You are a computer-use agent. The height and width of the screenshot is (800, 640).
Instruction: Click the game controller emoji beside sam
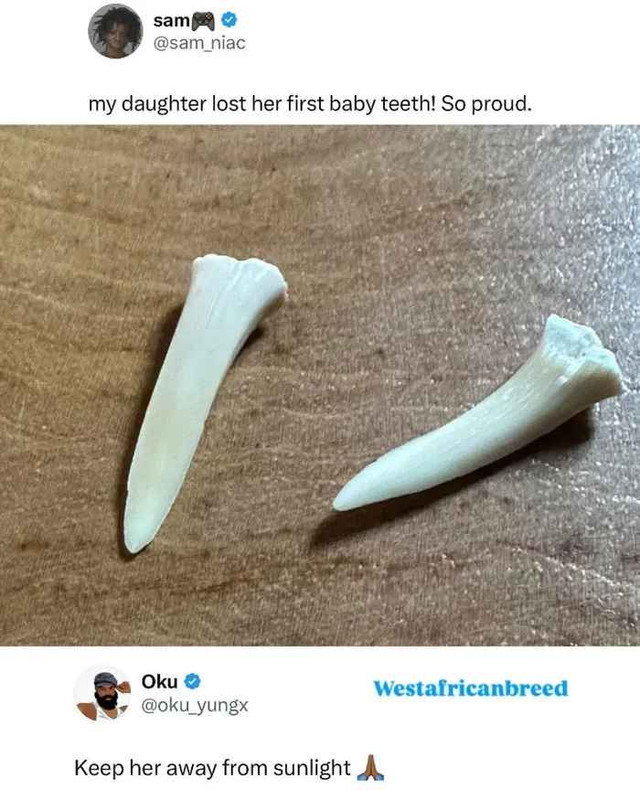[203, 21]
